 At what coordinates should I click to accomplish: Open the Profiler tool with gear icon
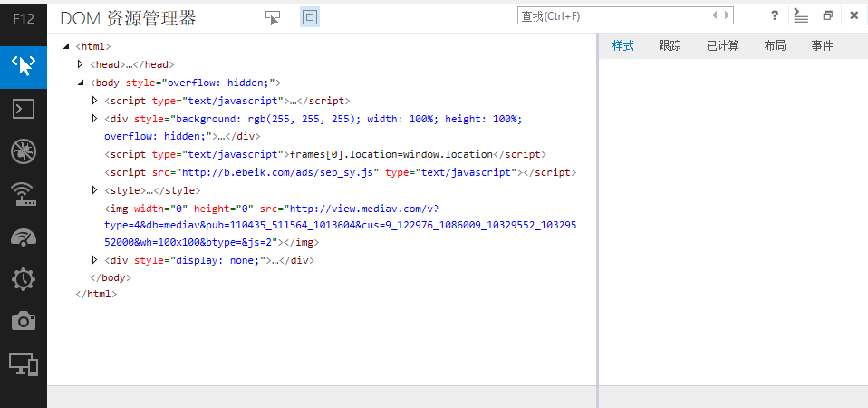[24, 279]
